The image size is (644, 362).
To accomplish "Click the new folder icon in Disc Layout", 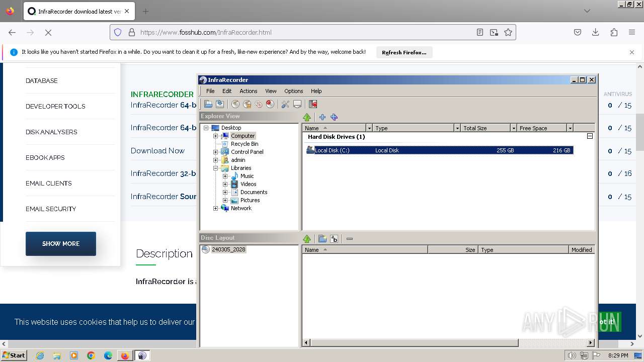I will (x=323, y=239).
